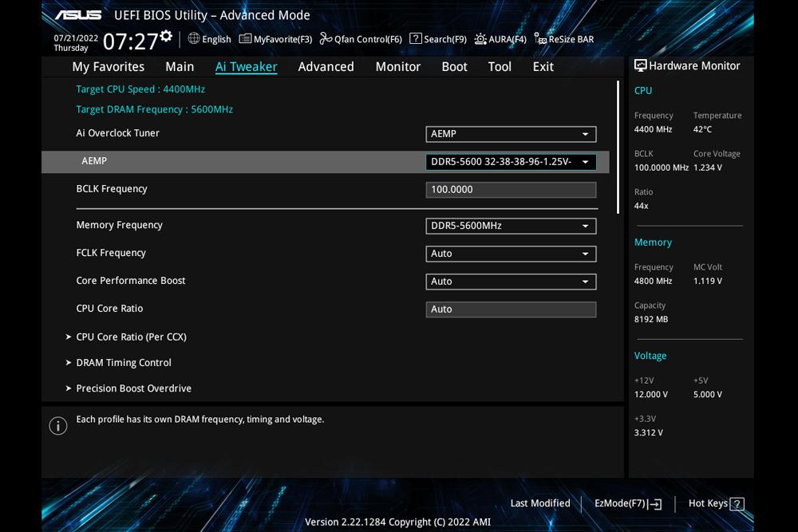The height and width of the screenshot is (532, 798).
Task: Open the FCLK Frequency dropdown
Action: tap(511, 254)
